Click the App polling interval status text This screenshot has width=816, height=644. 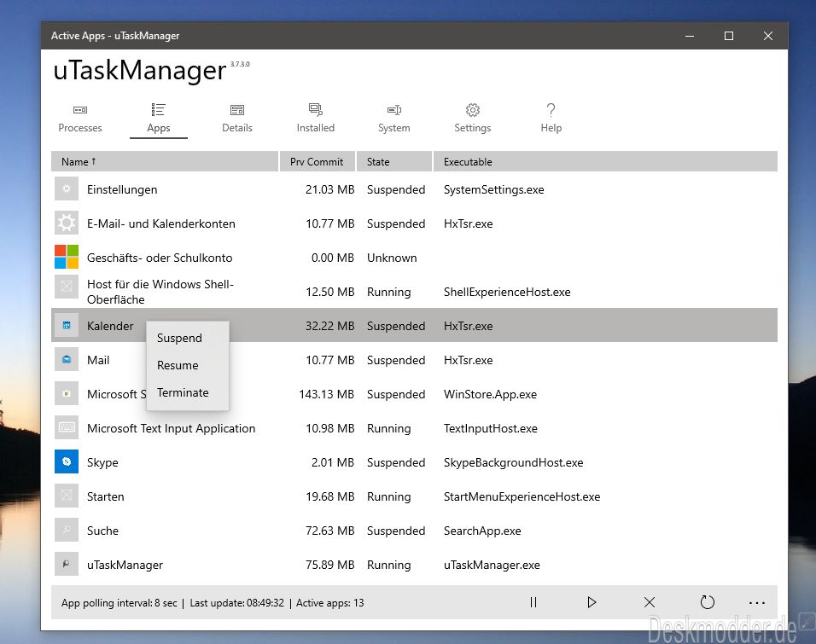coord(119,603)
